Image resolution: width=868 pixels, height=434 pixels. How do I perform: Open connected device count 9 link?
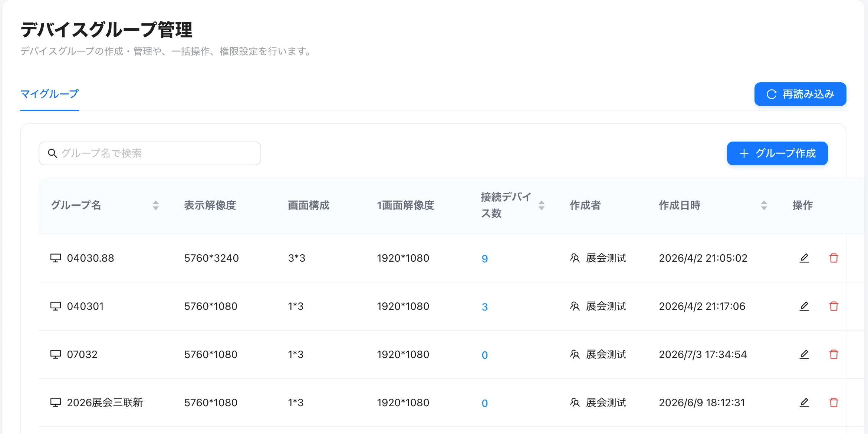coord(484,259)
